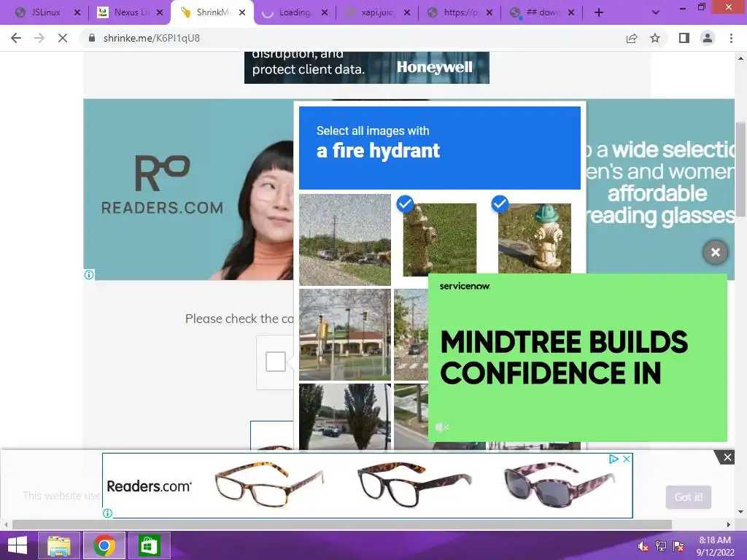Open the Windows Start menu
Image resolution: width=747 pixels, height=560 pixels.
(x=18, y=545)
